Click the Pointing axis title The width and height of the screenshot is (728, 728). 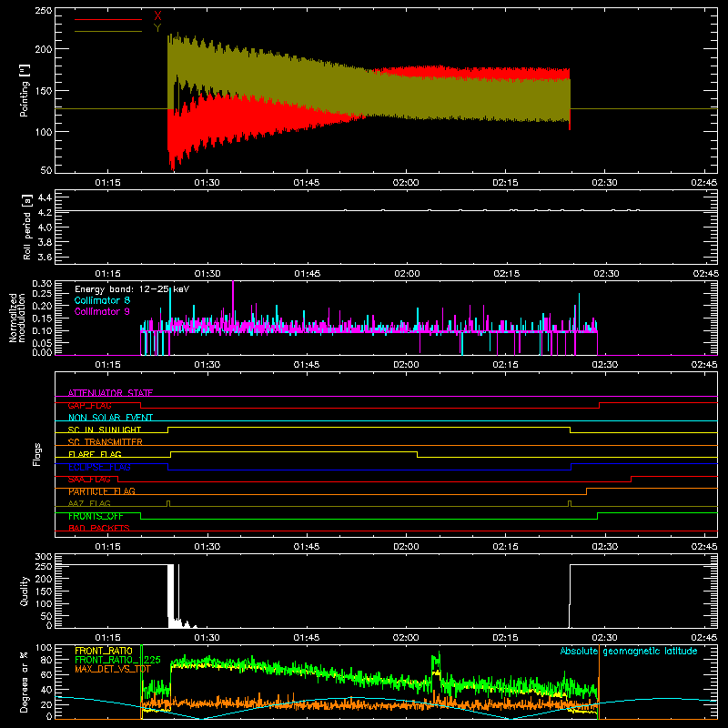coord(25,90)
